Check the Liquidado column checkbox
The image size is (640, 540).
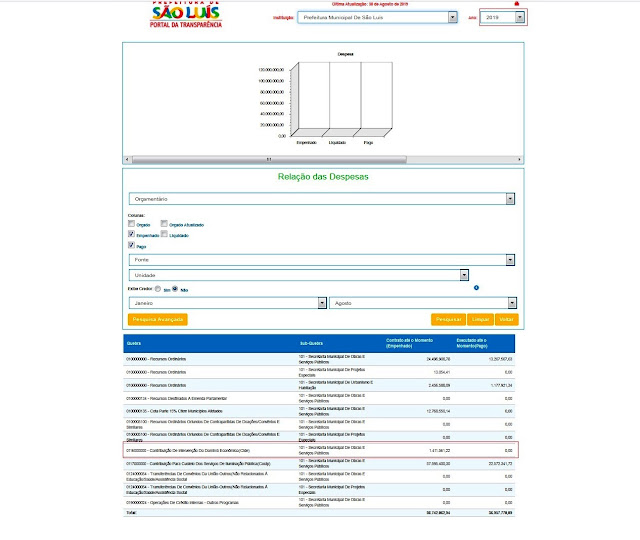164,234
